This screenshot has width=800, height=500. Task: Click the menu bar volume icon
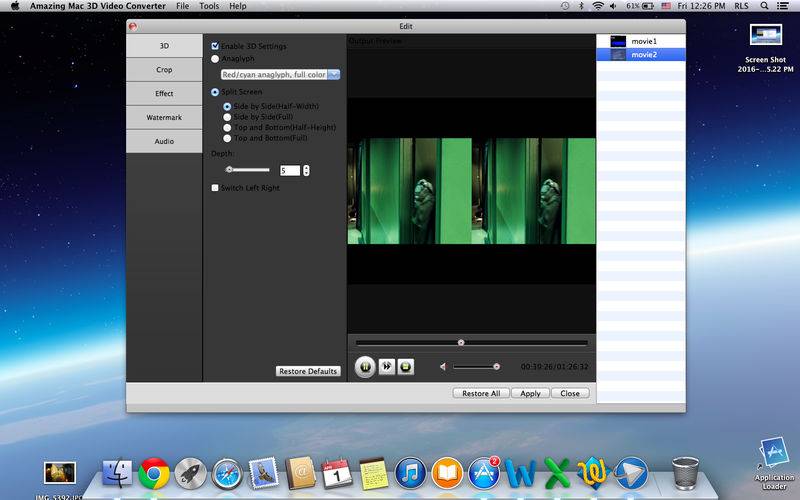tap(613, 6)
